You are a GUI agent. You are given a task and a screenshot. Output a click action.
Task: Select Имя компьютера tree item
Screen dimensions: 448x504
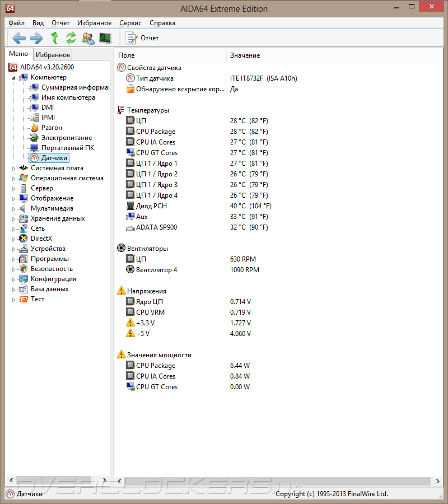coord(68,97)
